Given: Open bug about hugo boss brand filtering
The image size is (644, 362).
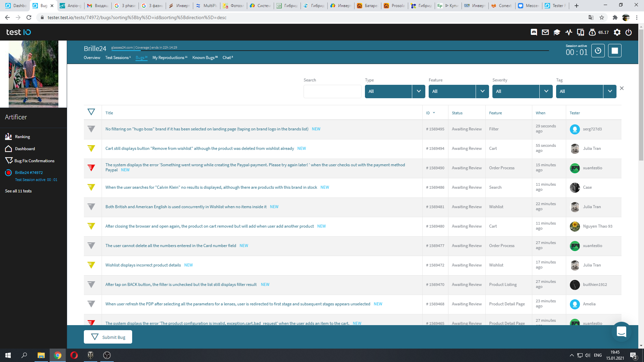Looking at the screenshot, I should pyautogui.click(x=207, y=129).
